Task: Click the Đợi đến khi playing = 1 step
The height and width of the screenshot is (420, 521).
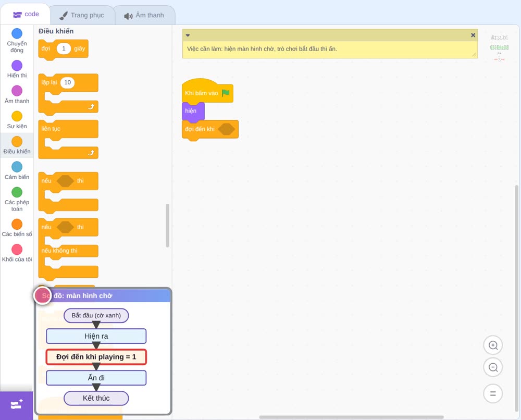Action: click(96, 357)
